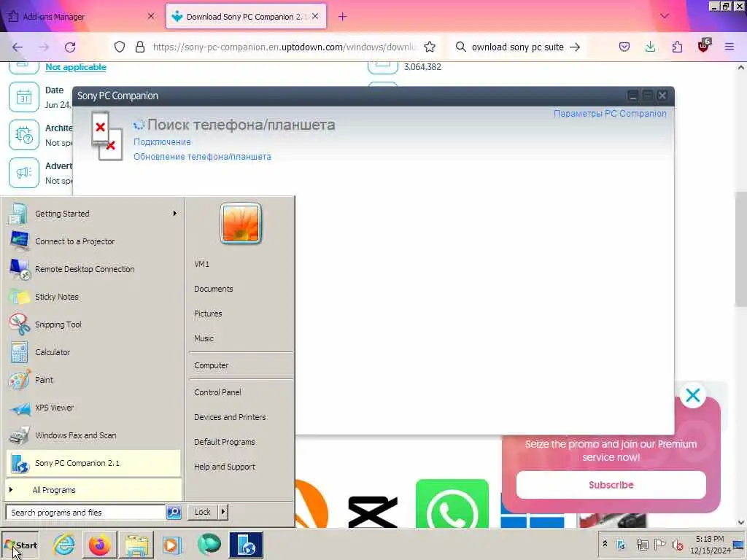
Task: Open Save to Pocket icon
Action: pyautogui.click(x=624, y=47)
